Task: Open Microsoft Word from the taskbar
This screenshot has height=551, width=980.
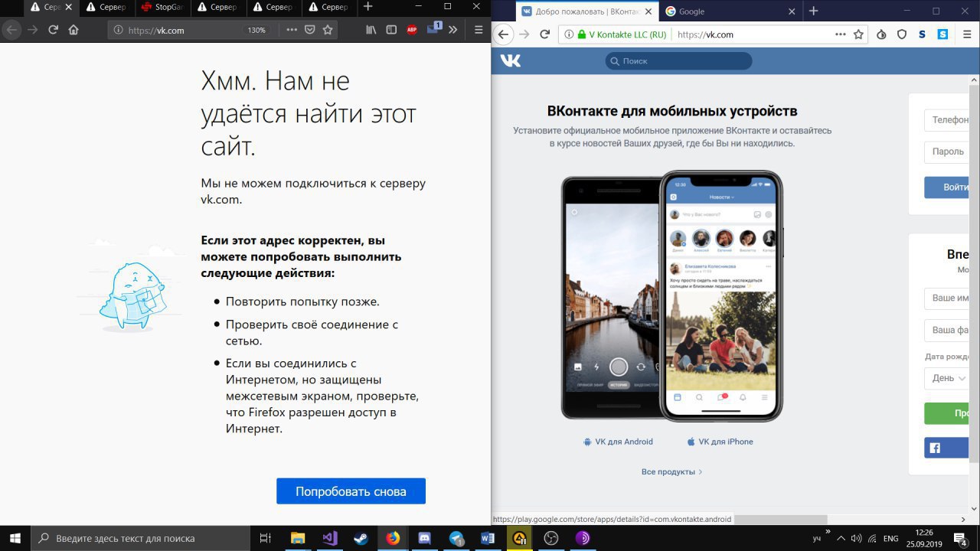Action: (x=488, y=538)
